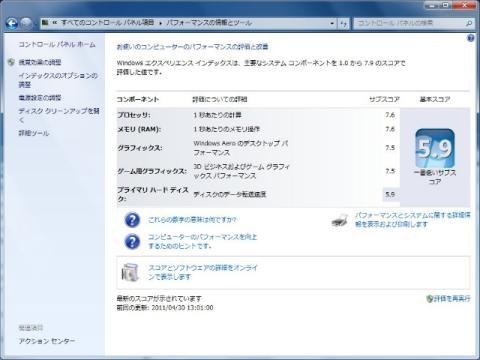Open 詳細ツール link

pyautogui.click(x=34, y=133)
